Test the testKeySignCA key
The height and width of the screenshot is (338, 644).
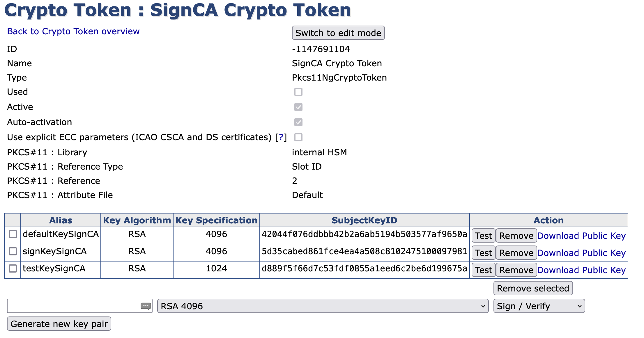(x=483, y=270)
